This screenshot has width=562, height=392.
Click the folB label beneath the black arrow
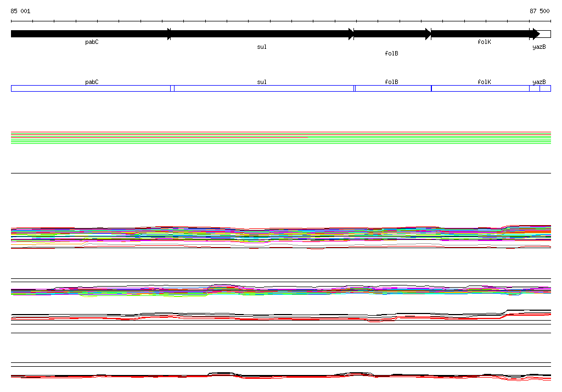tap(391, 53)
